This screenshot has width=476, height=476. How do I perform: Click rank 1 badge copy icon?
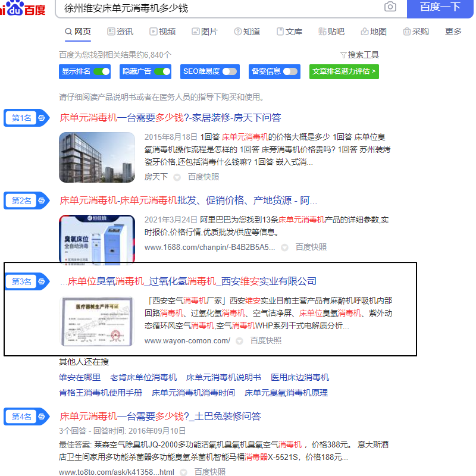(42, 118)
